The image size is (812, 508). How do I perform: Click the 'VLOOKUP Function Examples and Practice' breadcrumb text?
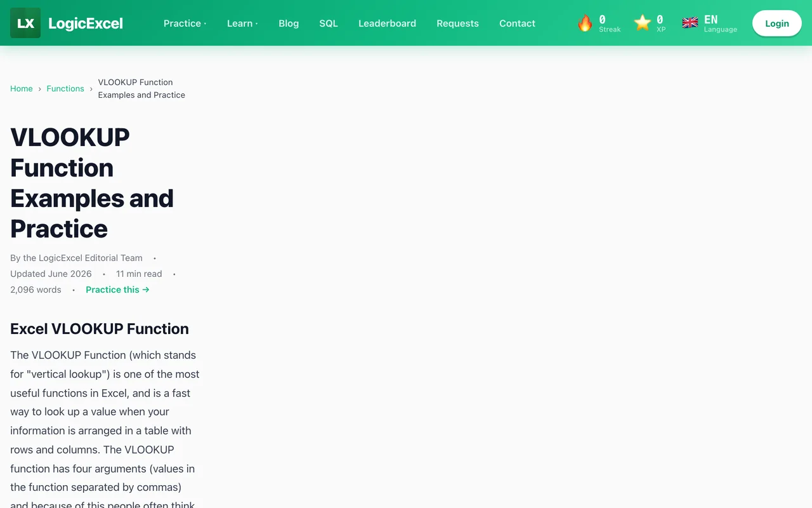point(141,88)
